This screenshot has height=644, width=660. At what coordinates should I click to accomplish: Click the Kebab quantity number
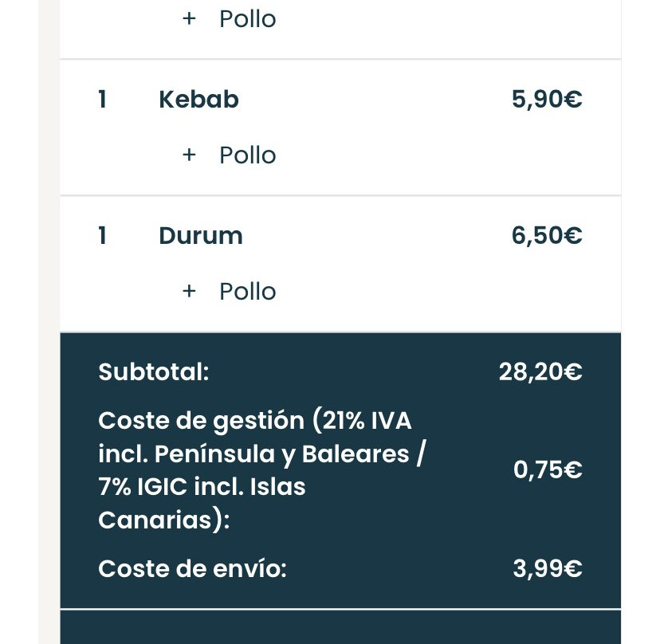pos(102,100)
